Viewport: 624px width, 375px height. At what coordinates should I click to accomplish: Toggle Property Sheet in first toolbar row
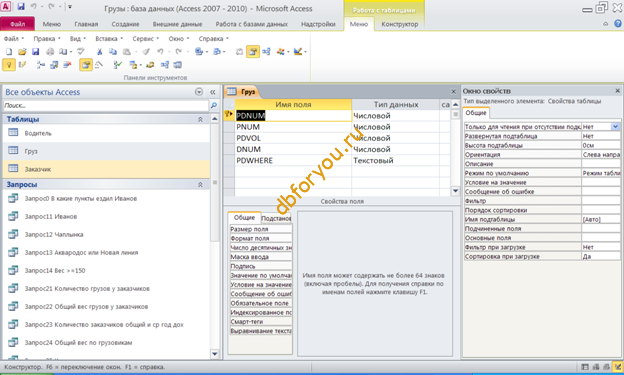coord(253,52)
